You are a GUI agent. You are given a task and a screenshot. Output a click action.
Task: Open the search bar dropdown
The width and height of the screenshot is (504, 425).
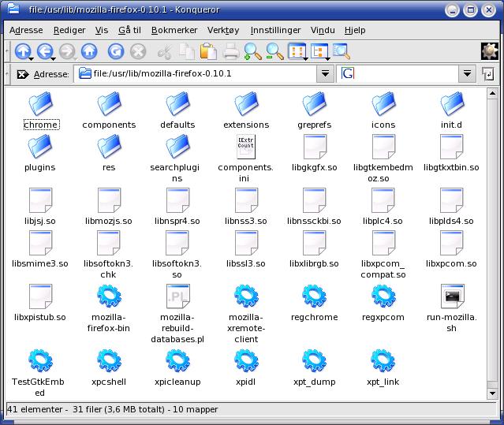pyautogui.click(x=467, y=74)
